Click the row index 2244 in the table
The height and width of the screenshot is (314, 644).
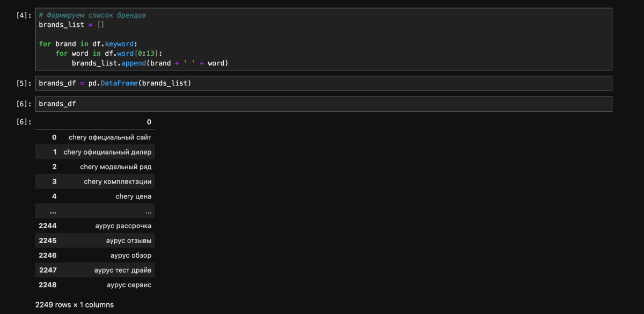(47, 226)
